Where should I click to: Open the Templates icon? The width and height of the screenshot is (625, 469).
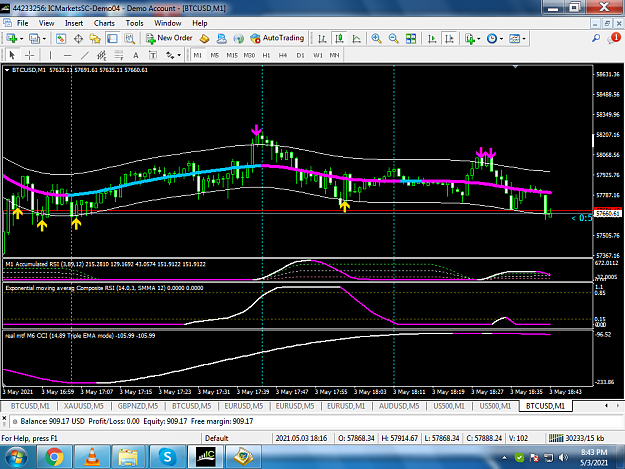(x=515, y=39)
